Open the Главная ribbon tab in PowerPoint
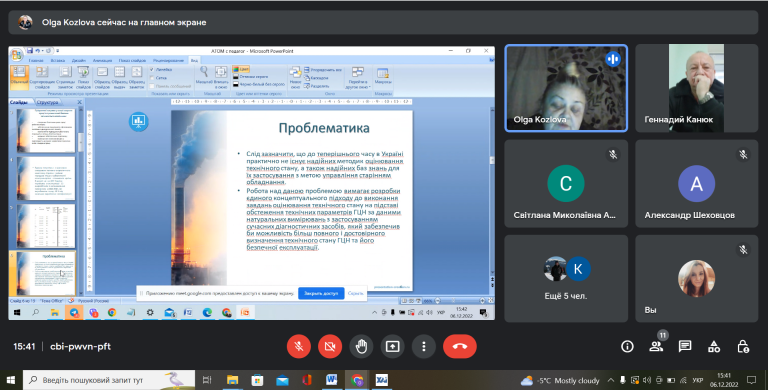This screenshot has width=768, height=390. click(x=36, y=60)
